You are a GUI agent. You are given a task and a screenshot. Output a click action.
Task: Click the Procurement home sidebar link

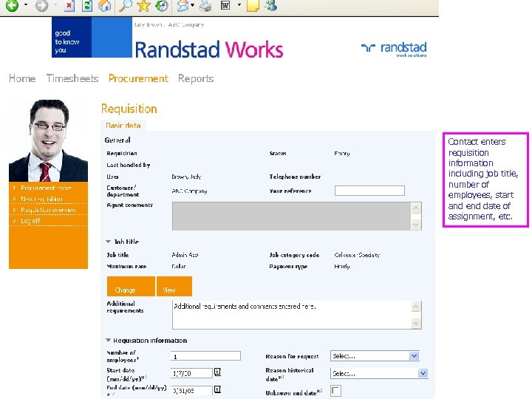[46, 188]
